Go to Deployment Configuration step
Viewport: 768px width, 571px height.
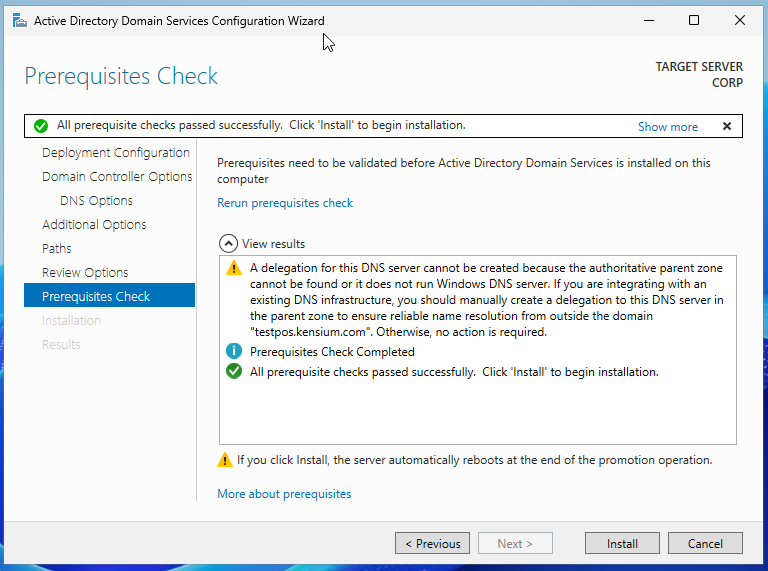pyautogui.click(x=116, y=152)
